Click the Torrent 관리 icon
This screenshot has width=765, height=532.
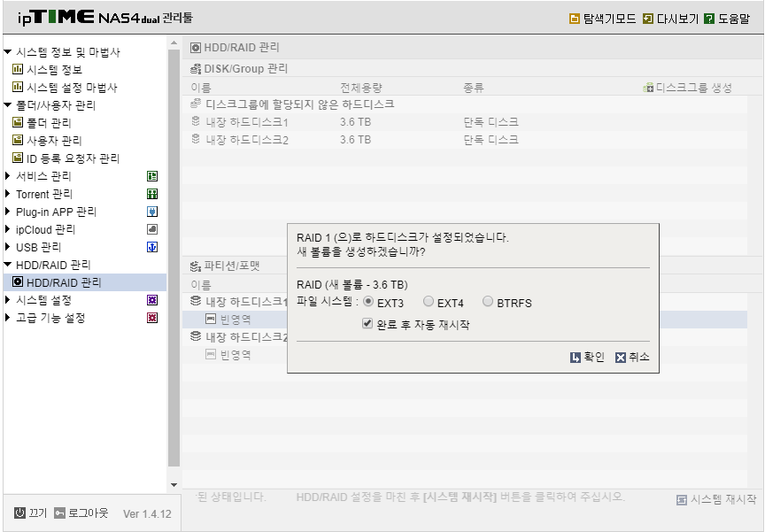pyautogui.click(x=152, y=194)
